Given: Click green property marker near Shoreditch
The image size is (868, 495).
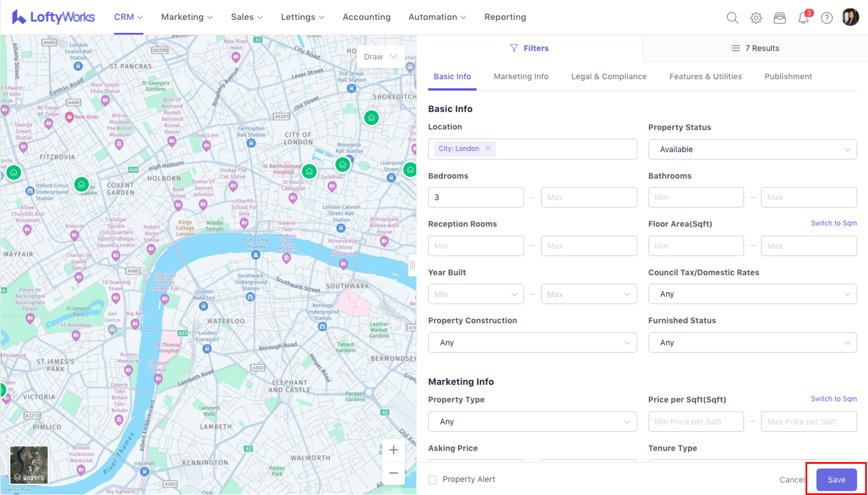Looking at the screenshot, I should click(x=372, y=118).
